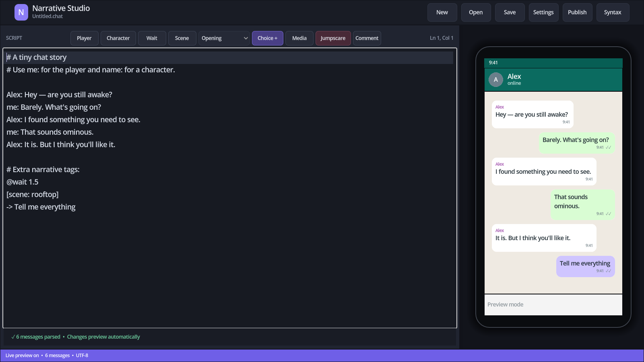Screen dimensions: 644x362
Task: Click the '@wait 1.5' line
Action: tap(23, 182)
